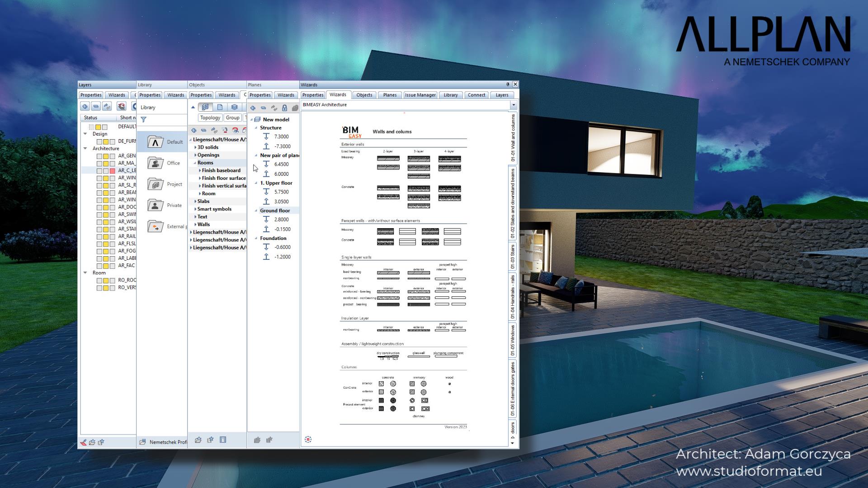Toggle yellow status box of AR_BEAM layer
This screenshot has height=488, width=868.
tap(106, 193)
